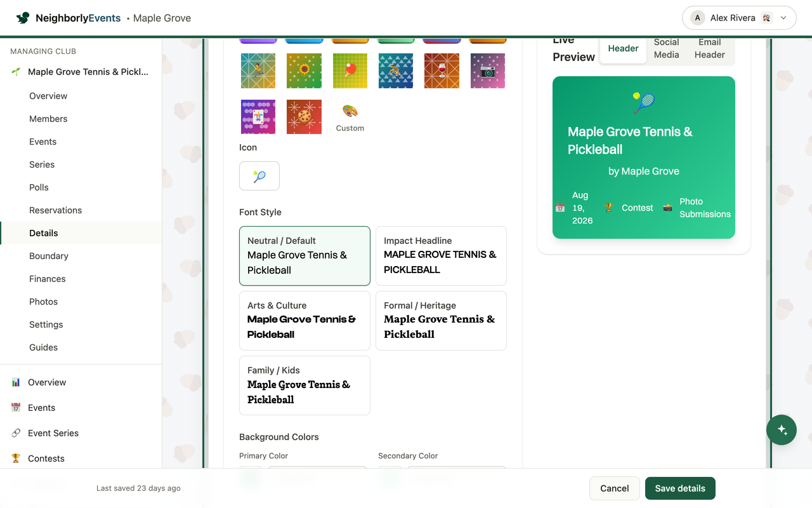Viewport: 812px width, 508px height.
Task: Click the "Background Colors" heading
Action: [279, 437]
